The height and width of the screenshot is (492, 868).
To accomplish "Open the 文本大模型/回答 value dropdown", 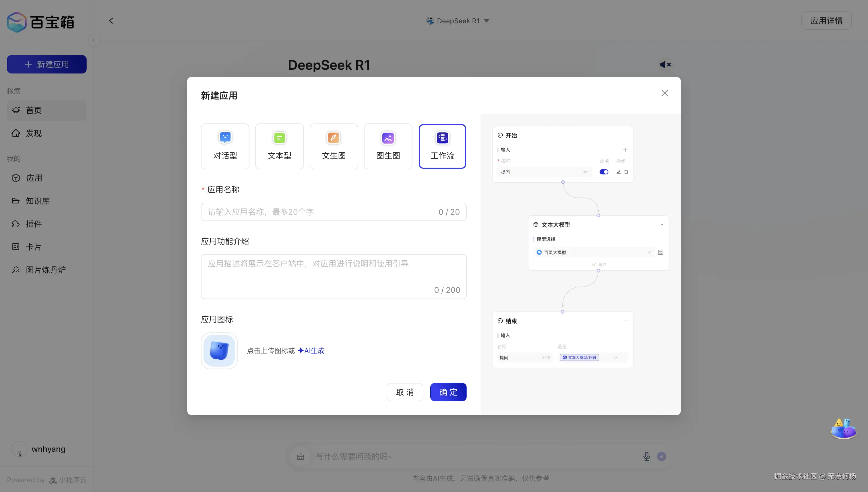I will point(615,357).
